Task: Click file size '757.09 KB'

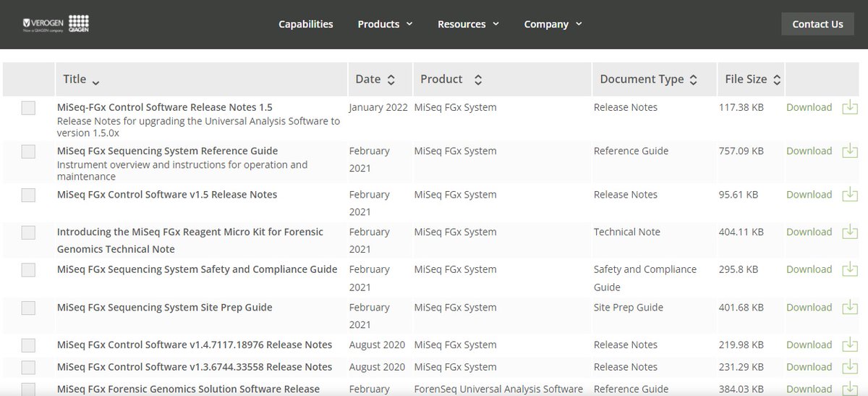Action: [741, 151]
